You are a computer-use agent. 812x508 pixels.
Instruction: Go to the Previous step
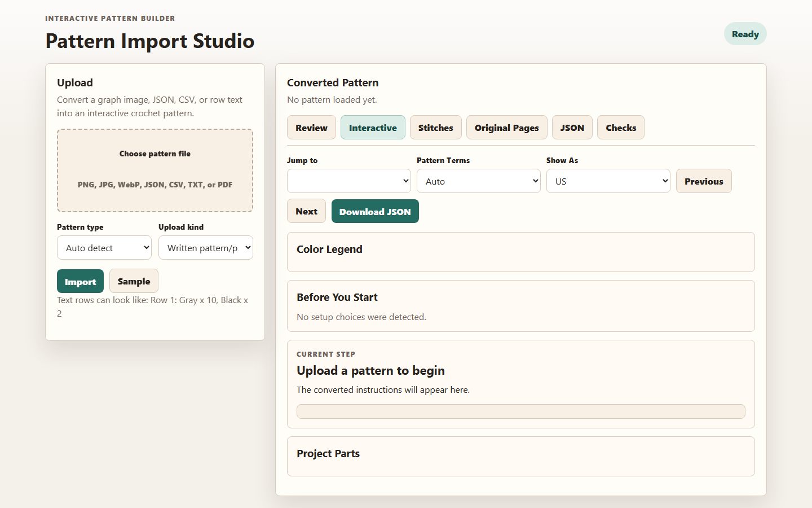tap(704, 181)
